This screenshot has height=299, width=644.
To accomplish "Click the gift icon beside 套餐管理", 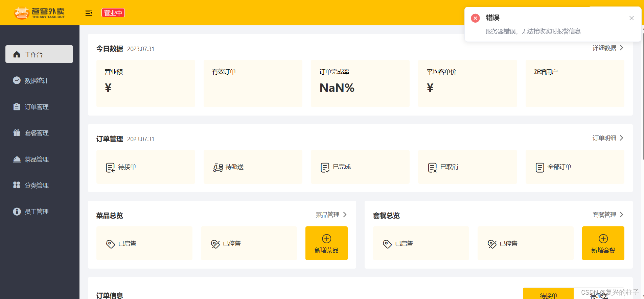I will click(17, 132).
